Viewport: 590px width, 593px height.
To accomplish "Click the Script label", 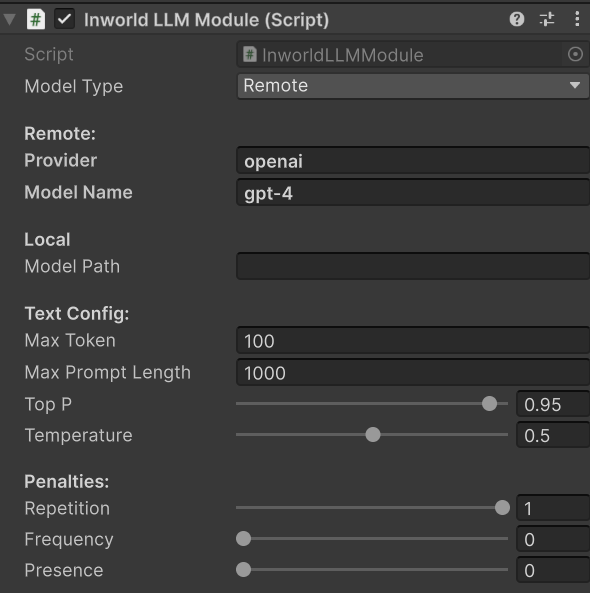I will [x=49, y=54].
